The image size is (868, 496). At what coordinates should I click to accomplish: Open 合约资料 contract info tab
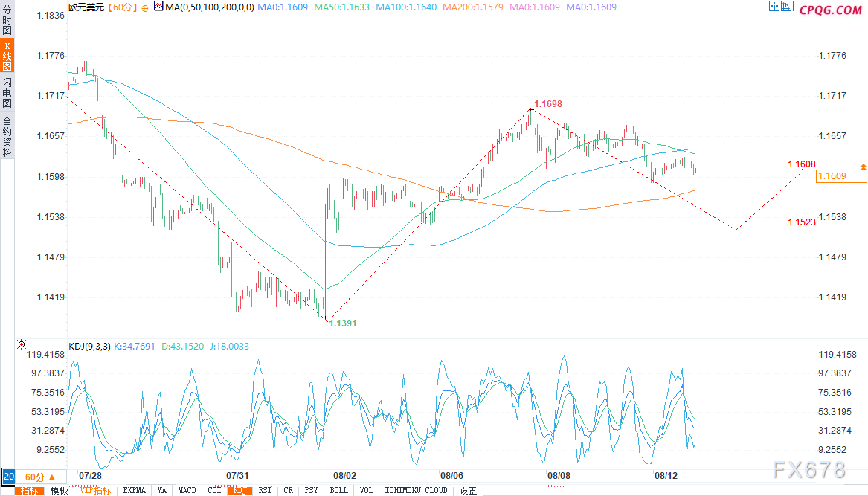coord(7,135)
